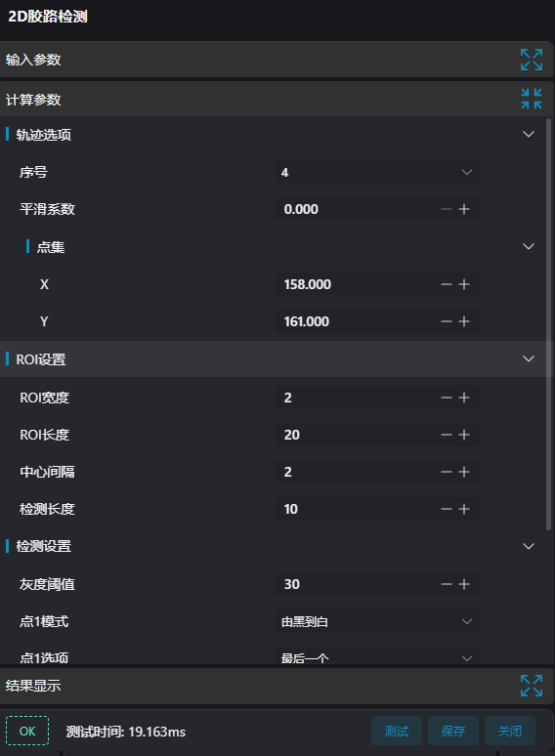Decrease 检测长度 with the minus icon
The width and height of the screenshot is (555, 756).
(447, 509)
